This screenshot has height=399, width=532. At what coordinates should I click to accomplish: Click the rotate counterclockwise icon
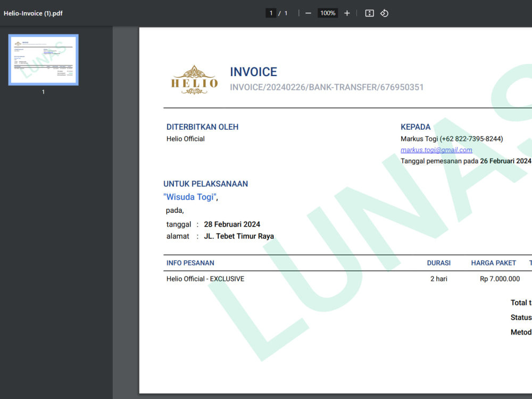(384, 13)
